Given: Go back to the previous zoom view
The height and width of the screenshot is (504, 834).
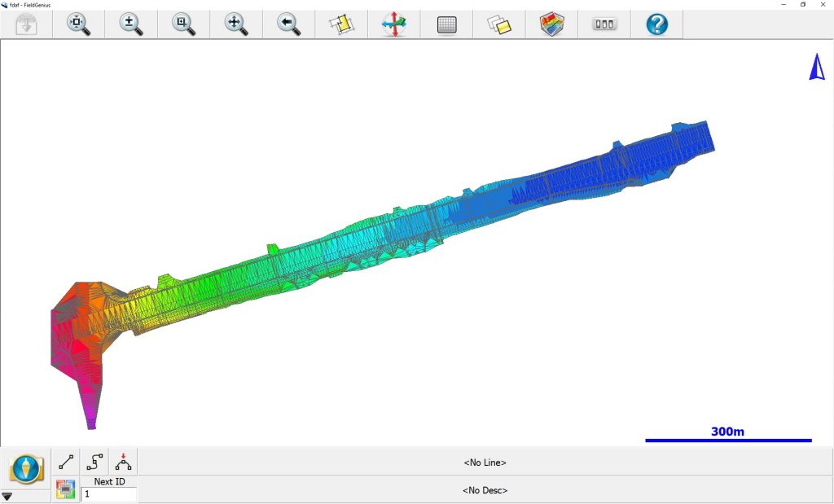Looking at the screenshot, I should 288,24.
